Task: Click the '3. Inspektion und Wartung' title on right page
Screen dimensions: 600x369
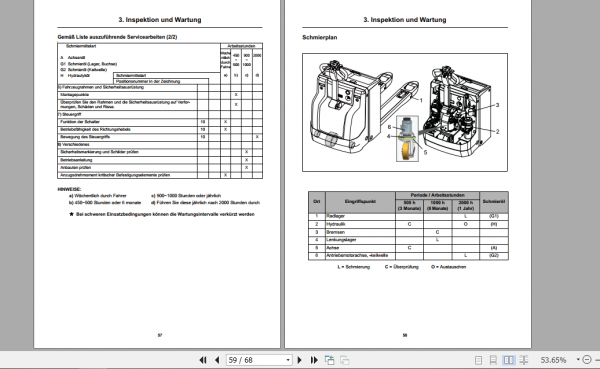Action: [404, 20]
